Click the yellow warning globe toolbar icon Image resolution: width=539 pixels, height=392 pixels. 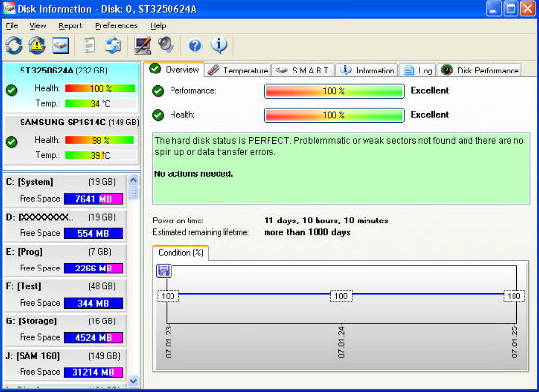(x=37, y=45)
